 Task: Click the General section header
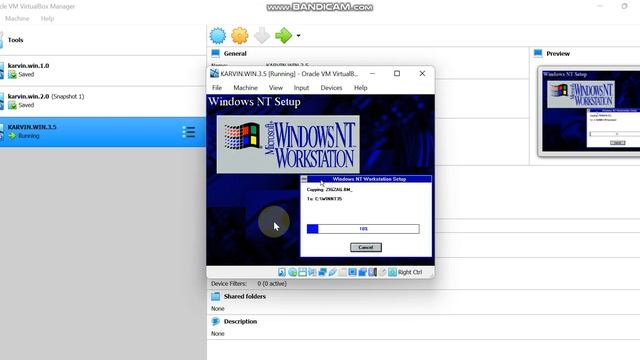coord(235,53)
